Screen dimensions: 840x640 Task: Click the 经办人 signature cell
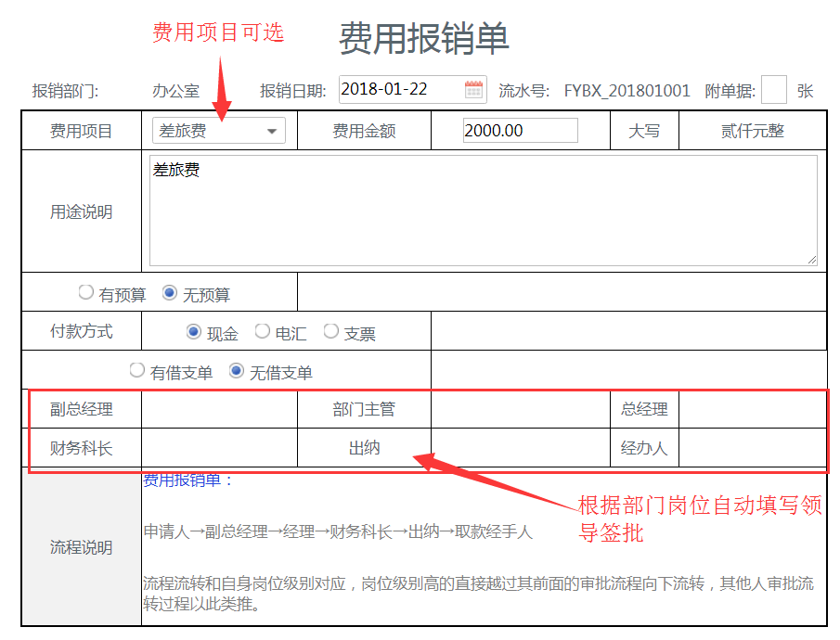point(752,448)
